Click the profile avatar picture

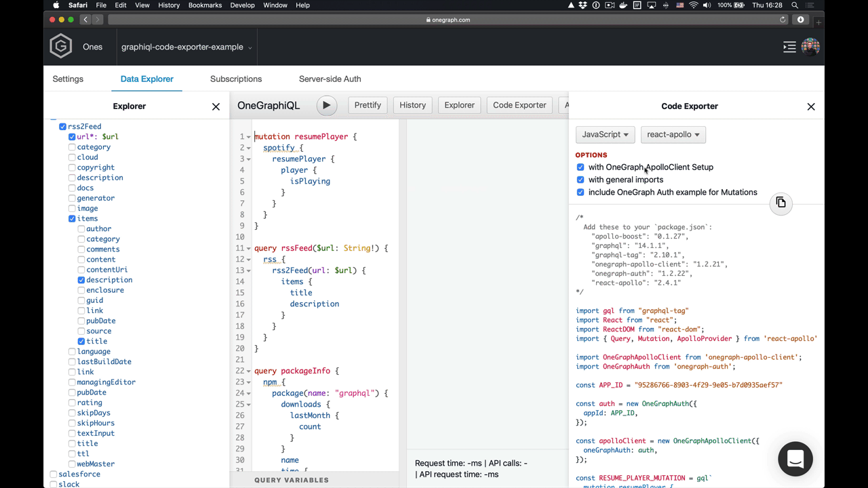point(810,47)
